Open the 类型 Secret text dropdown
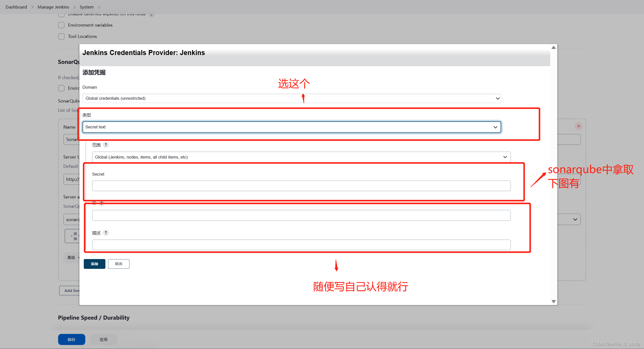This screenshot has height=349, width=644. pyautogui.click(x=291, y=127)
